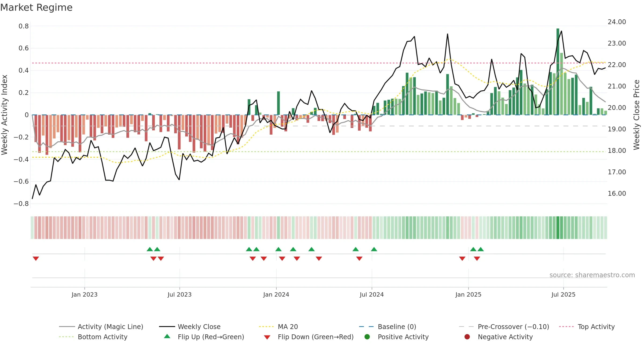Click the first red flip-down marker before Jan 2023

point(36,258)
